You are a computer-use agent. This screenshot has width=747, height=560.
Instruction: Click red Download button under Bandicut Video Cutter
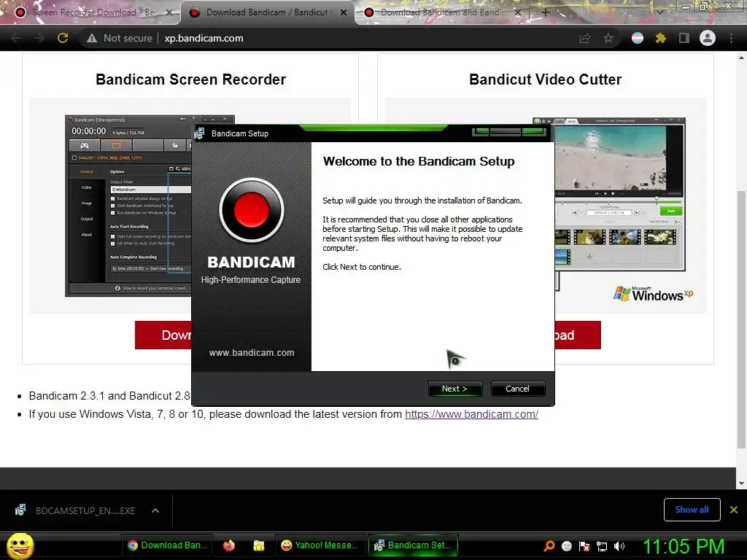tap(578, 335)
